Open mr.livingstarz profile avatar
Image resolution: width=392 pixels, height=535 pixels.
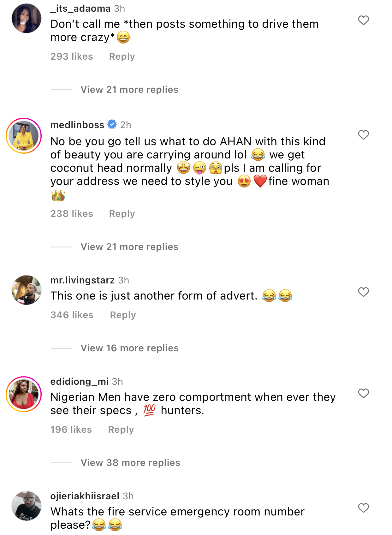(x=27, y=290)
